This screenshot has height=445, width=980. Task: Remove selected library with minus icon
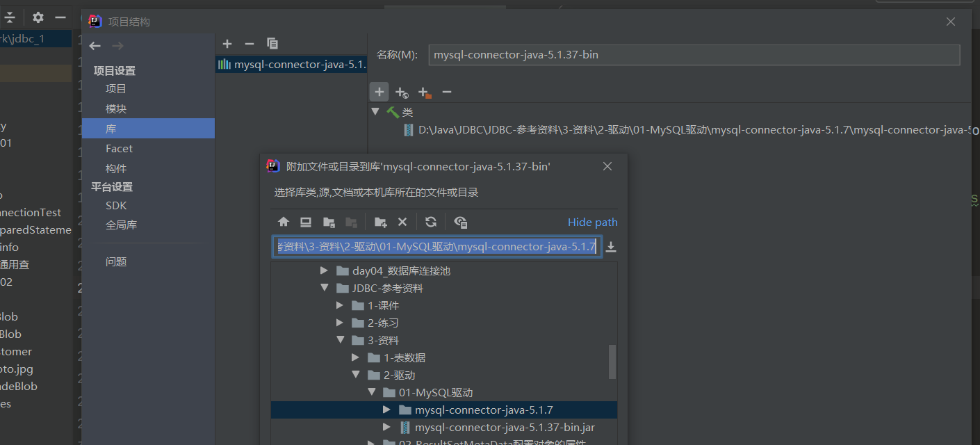250,44
